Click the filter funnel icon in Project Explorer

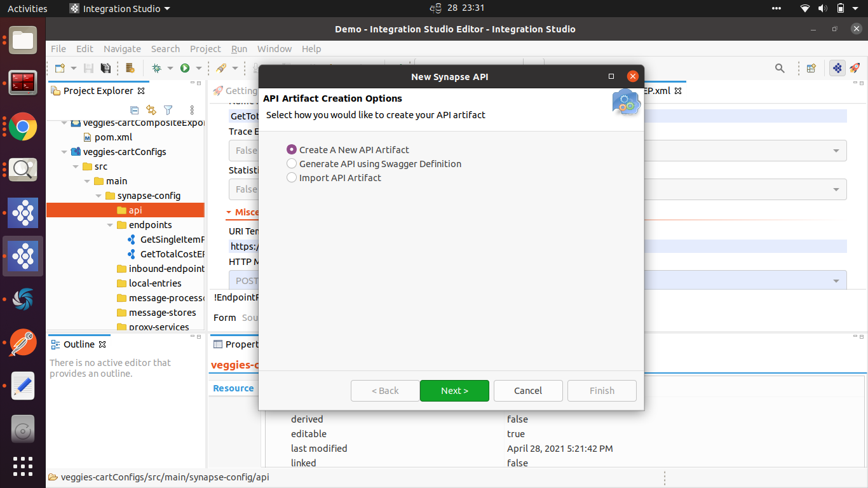point(168,110)
